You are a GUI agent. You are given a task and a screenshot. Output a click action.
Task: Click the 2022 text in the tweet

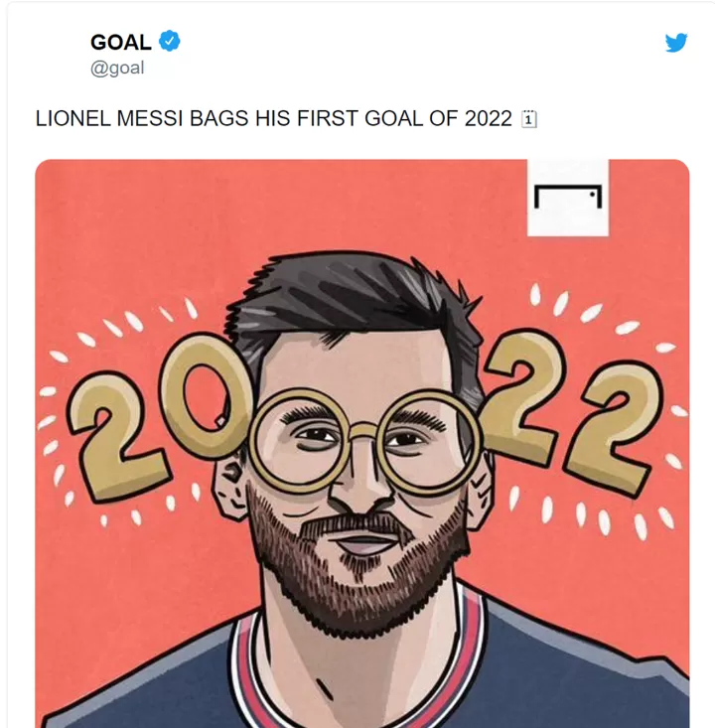[x=489, y=120]
